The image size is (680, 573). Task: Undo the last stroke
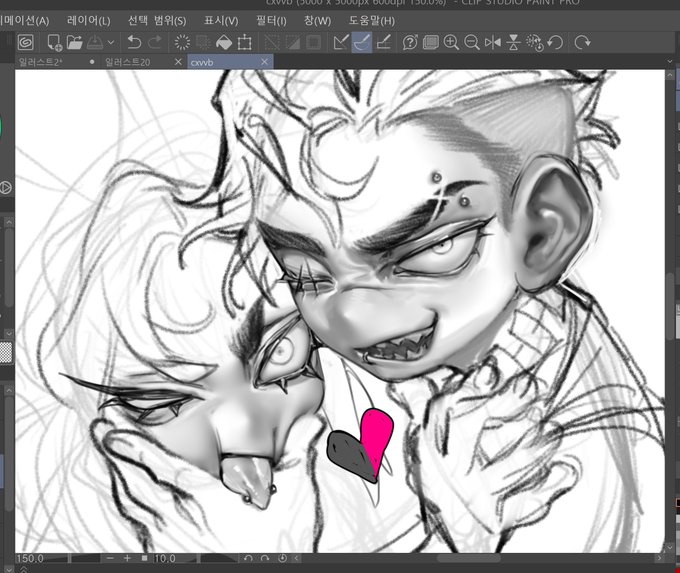(x=134, y=43)
